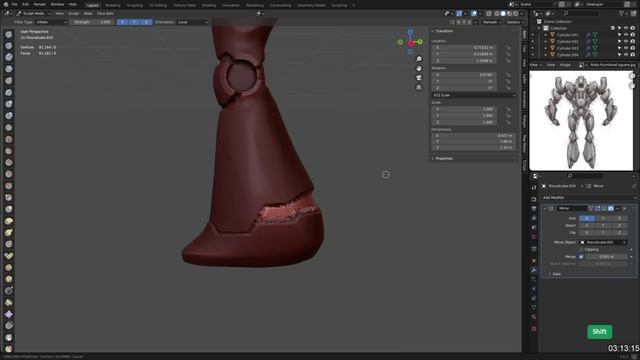
Task: Select the Draw Sharp brush
Action: (x=9, y=46)
